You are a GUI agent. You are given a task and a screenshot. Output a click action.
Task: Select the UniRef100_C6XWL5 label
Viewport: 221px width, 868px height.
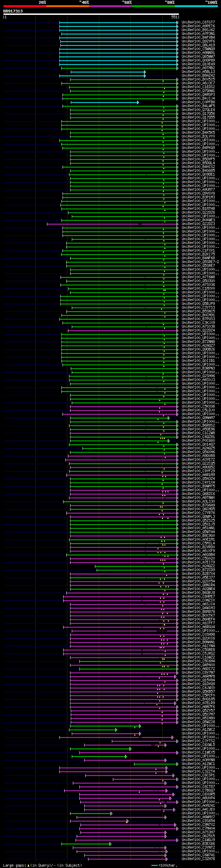pos(198,745)
